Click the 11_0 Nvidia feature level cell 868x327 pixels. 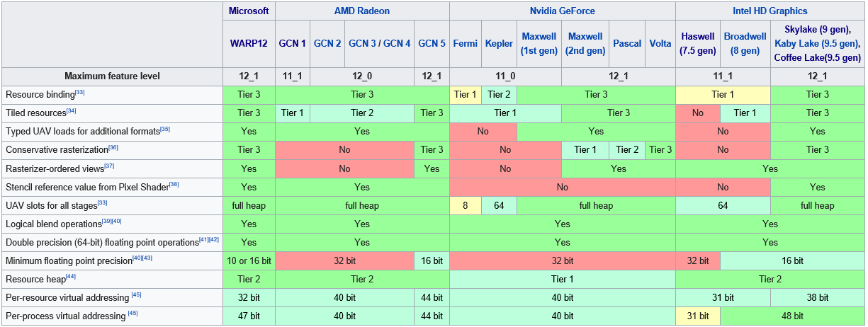click(x=505, y=76)
